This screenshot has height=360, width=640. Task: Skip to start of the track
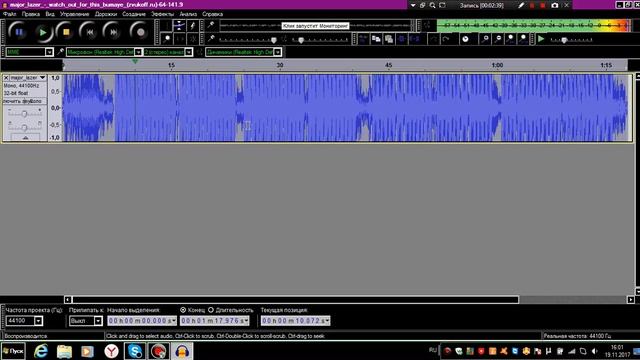pyautogui.click(x=89, y=32)
